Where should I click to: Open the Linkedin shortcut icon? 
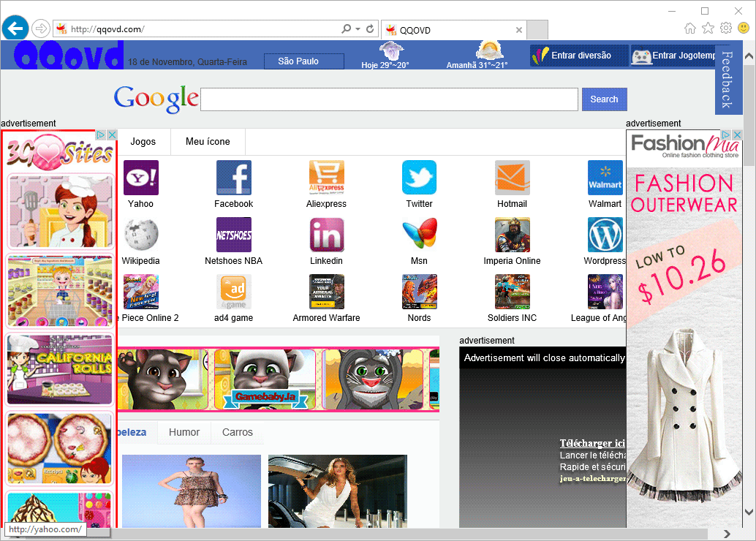point(326,235)
